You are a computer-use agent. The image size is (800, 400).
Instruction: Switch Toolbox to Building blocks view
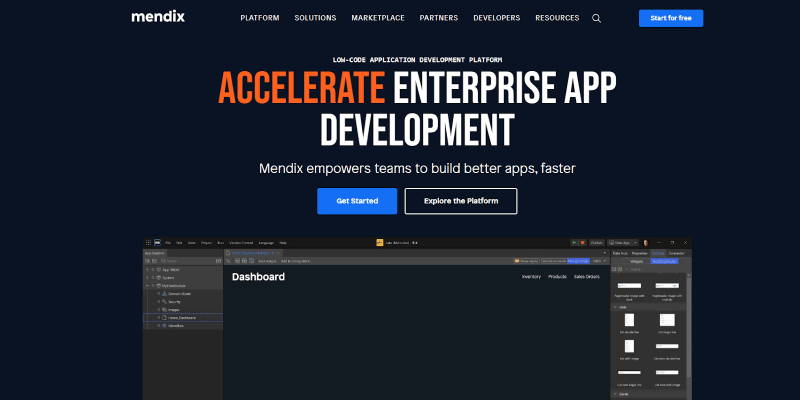coord(665,261)
